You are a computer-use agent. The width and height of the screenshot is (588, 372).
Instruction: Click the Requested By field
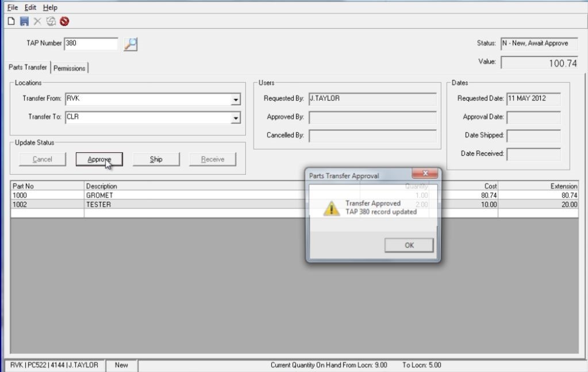pos(373,99)
